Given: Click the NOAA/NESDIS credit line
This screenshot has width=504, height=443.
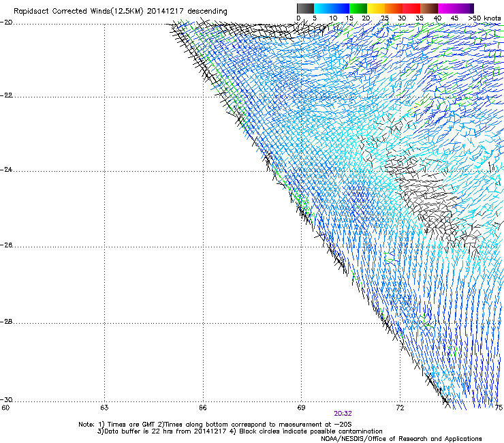Looking at the screenshot, I should click(x=401, y=439).
